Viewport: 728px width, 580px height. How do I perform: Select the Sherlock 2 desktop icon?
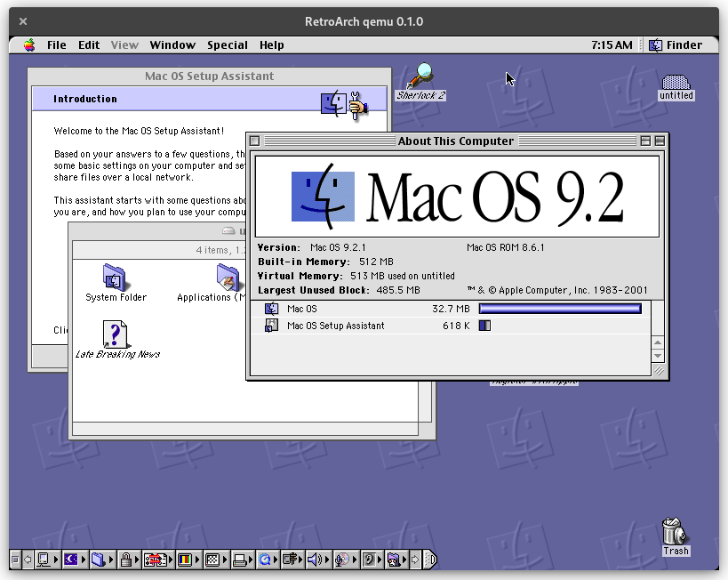point(420,82)
